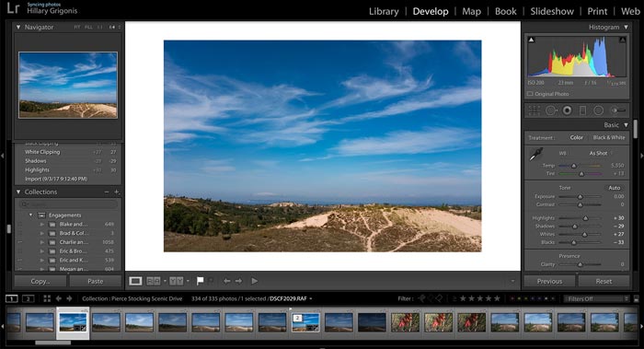Add a new collection with plus icon
Image resolution: width=644 pixels, height=349 pixels.
pos(117,192)
